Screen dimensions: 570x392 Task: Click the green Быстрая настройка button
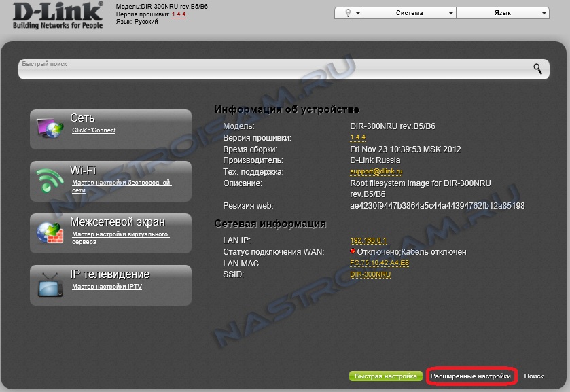point(386,376)
